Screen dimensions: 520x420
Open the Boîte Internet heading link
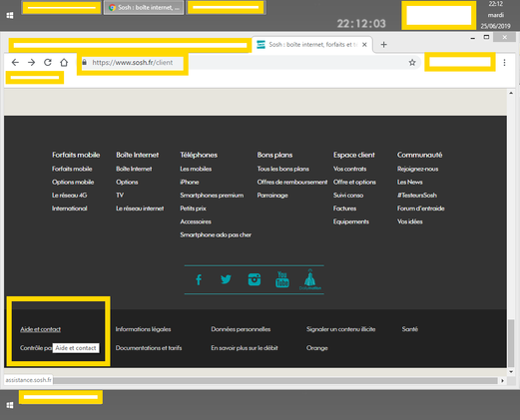(x=138, y=155)
